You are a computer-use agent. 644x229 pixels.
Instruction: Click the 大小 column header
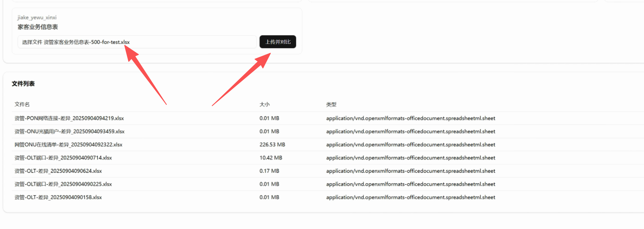264,104
